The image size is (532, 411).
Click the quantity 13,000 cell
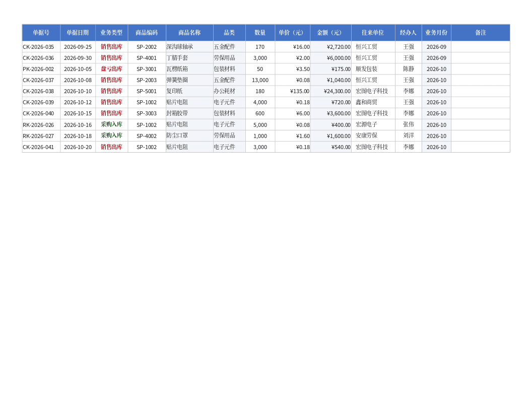click(260, 81)
